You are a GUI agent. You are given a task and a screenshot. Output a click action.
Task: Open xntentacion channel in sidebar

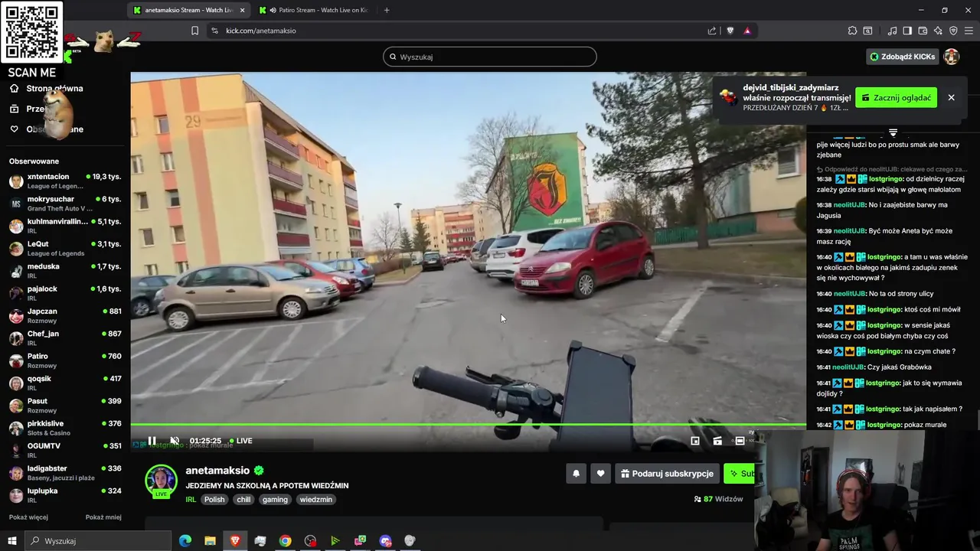(x=65, y=181)
